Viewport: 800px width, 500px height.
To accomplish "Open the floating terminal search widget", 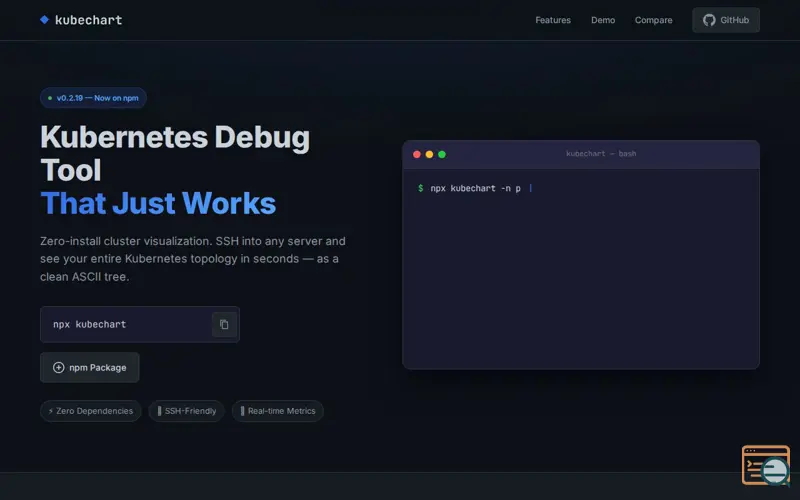I will click(x=766, y=465).
